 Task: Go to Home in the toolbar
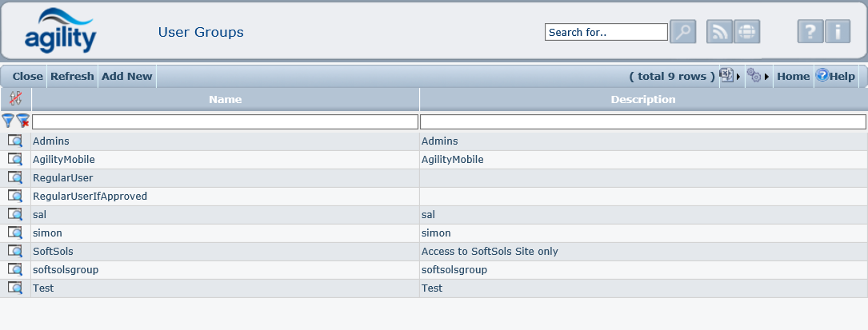coord(793,77)
